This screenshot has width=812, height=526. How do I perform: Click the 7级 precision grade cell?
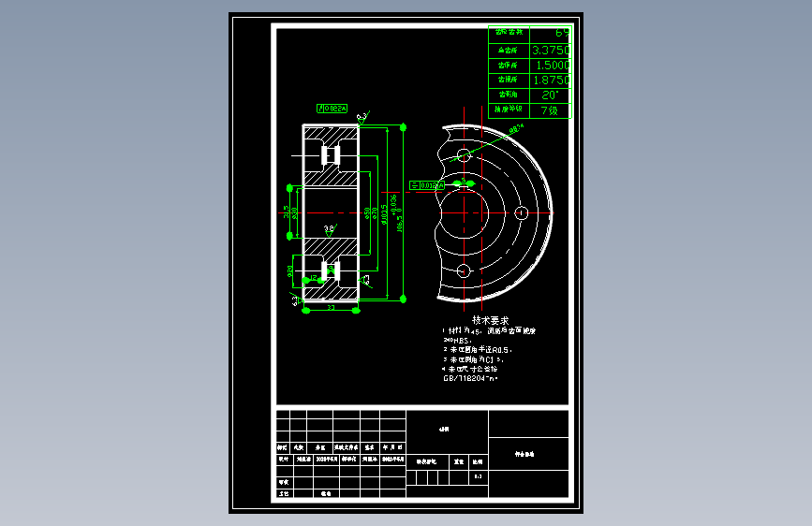(550, 110)
